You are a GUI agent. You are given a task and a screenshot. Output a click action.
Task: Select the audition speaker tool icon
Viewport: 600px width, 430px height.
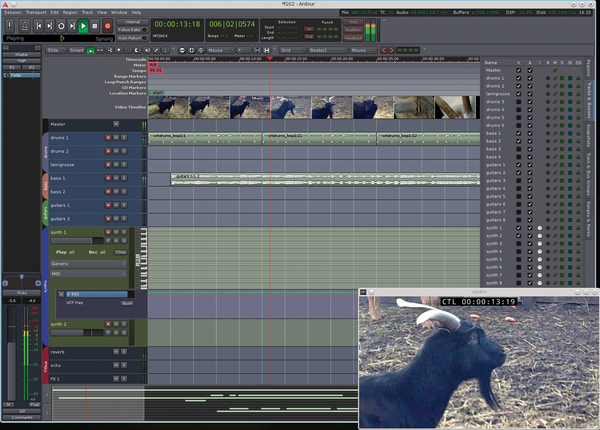pos(147,50)
